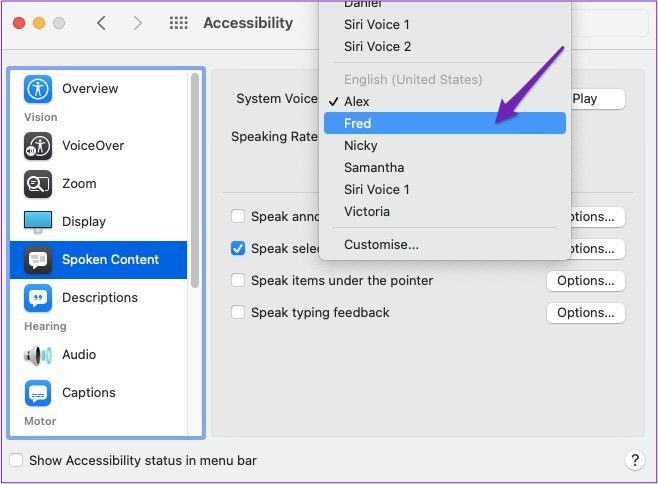Enable Speak items under the pointer

pos(238,280)
